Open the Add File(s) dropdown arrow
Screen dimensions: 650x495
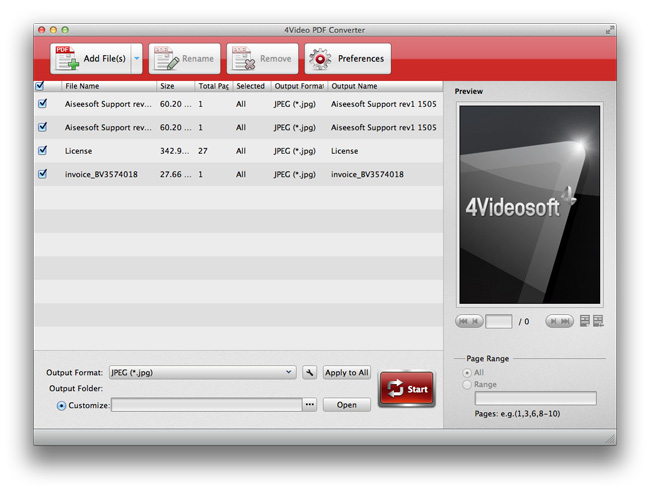click(x=137, y=58)
